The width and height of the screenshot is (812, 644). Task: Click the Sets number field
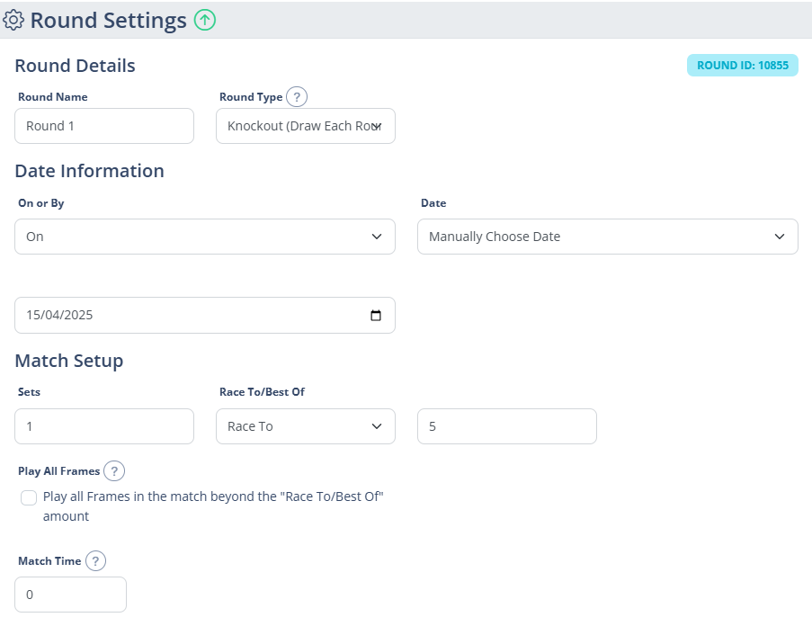[x=104, y=426]
